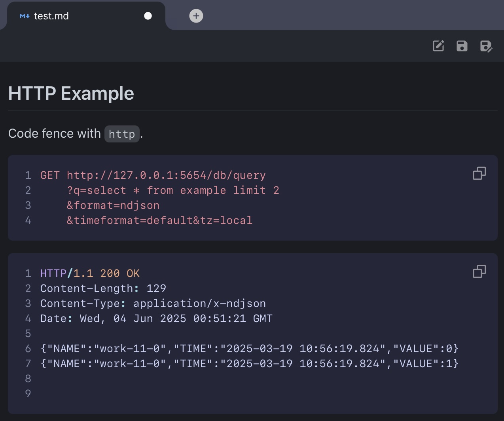Click the markdown file icon on tab
This screenshot has width=504, height=421.
coord(25,16)
